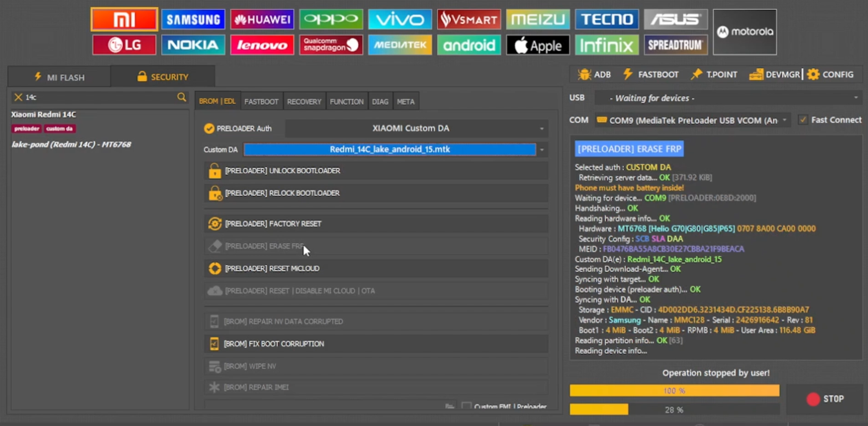The width and height of the screenshot is (868, 426).
Task: Open the Custom DA file dropdown arrow
Action: (x=542, y=150)
